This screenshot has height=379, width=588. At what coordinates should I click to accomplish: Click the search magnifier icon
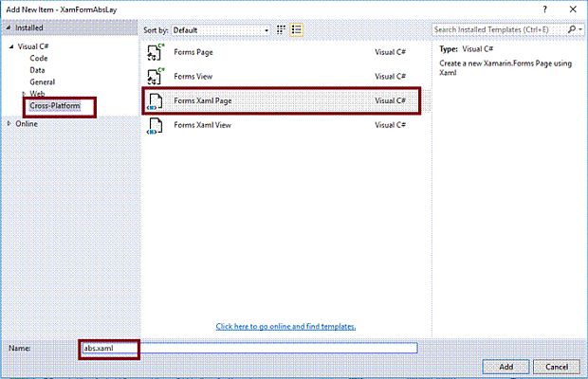tap(572, 29)
